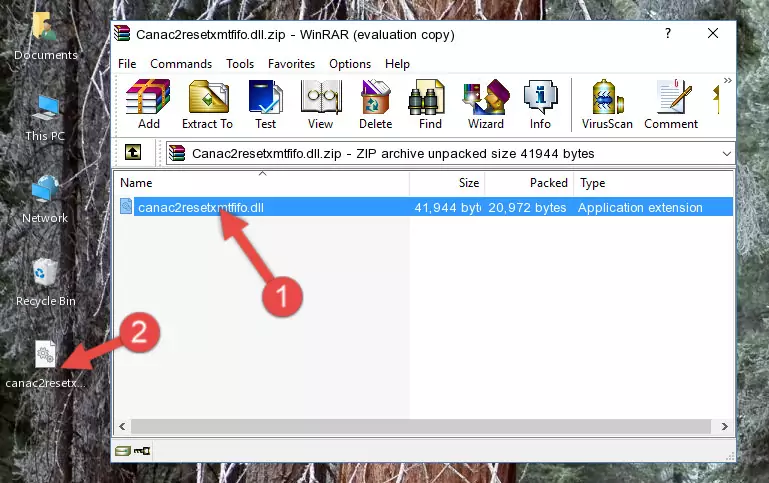Sort by the Type column header
The image size is (769, 483).
(654, 182)
